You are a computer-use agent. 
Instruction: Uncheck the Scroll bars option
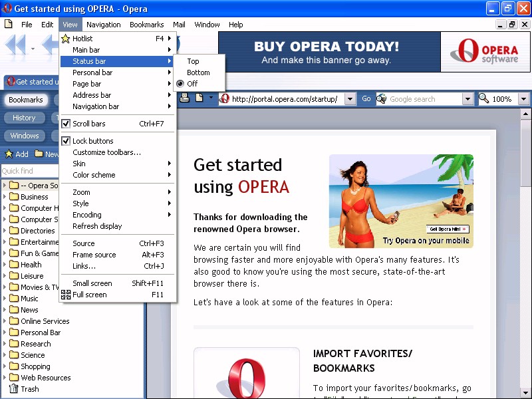point(66,124)
